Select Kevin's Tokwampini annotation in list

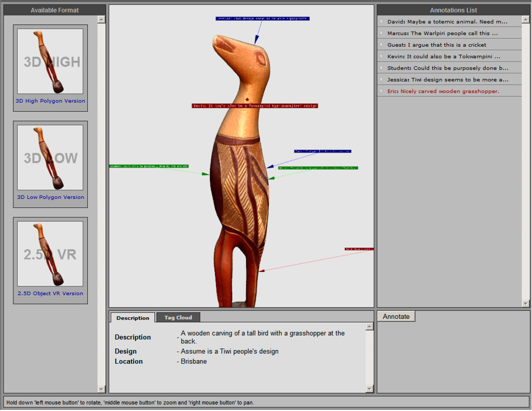coord(443,56)
